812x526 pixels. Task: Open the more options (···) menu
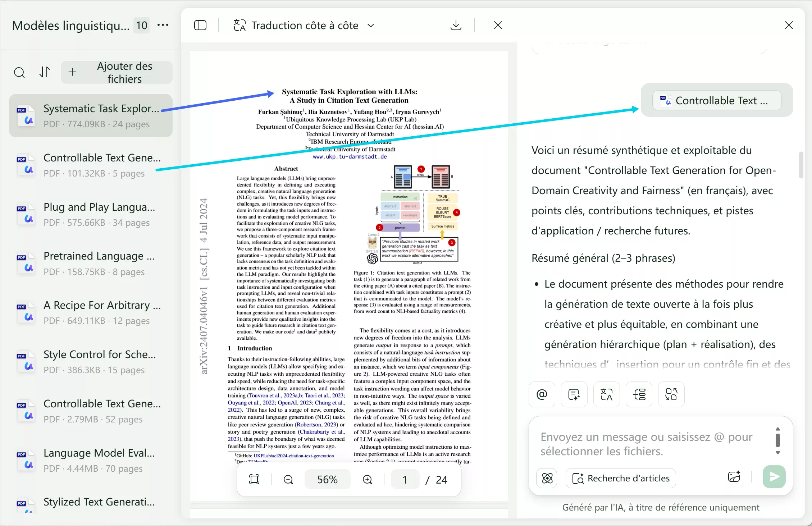(163, 25)
